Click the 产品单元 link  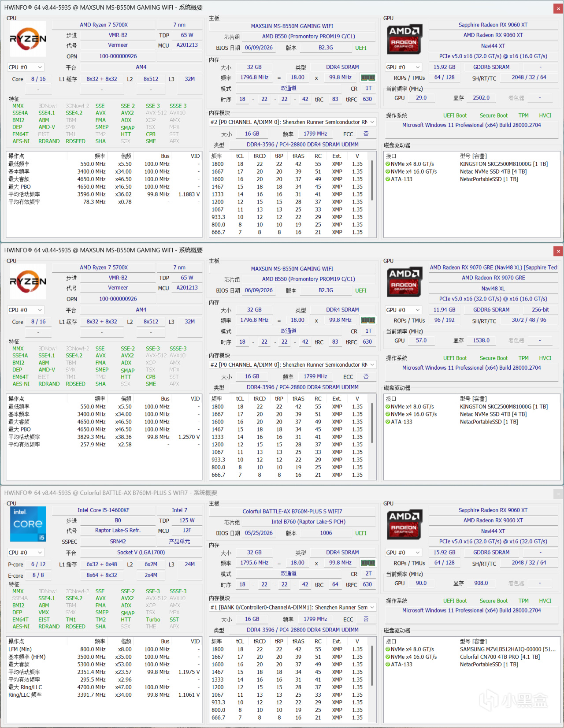179,542
